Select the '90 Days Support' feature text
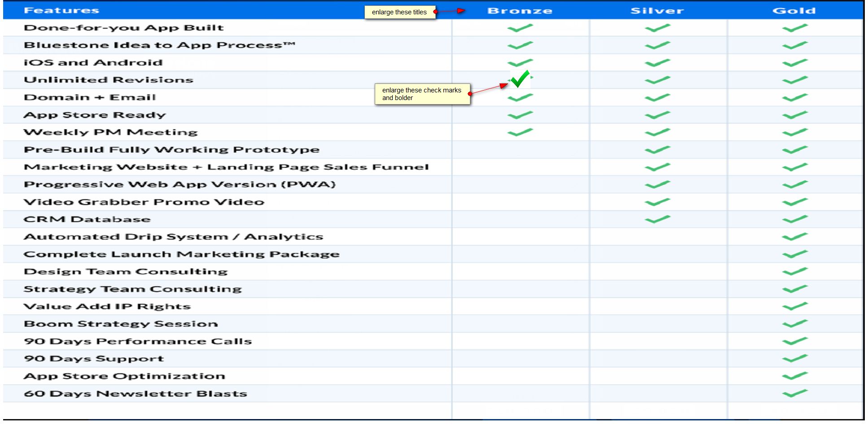This screenshot has width=868, height=424. [x=94, y=359]
